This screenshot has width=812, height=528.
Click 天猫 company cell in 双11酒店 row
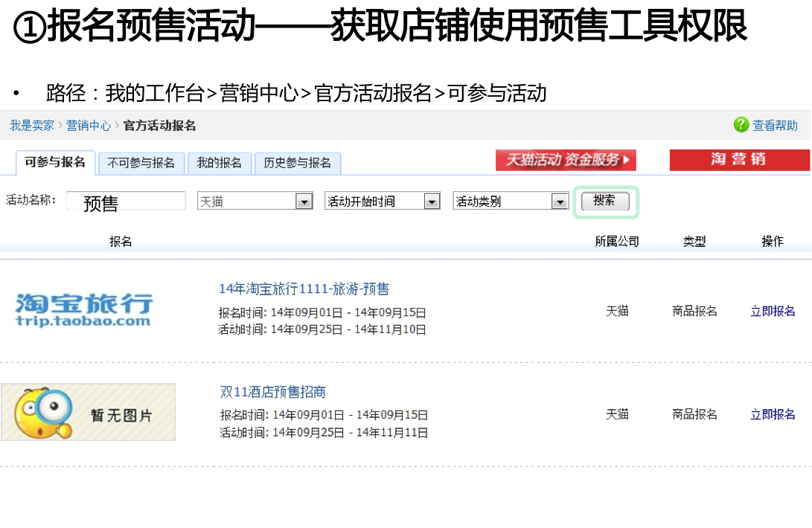click(617, 414)
